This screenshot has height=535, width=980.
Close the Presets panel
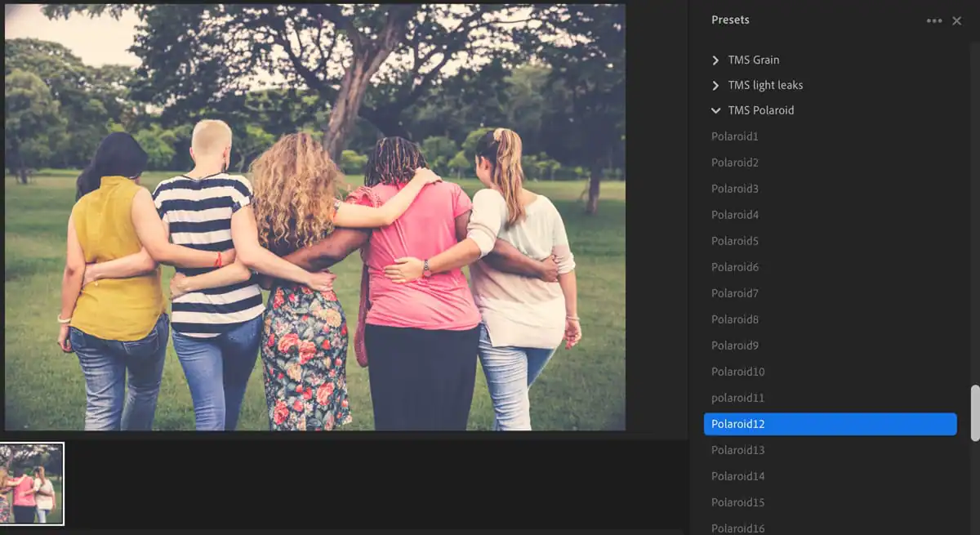coord(957,20)
